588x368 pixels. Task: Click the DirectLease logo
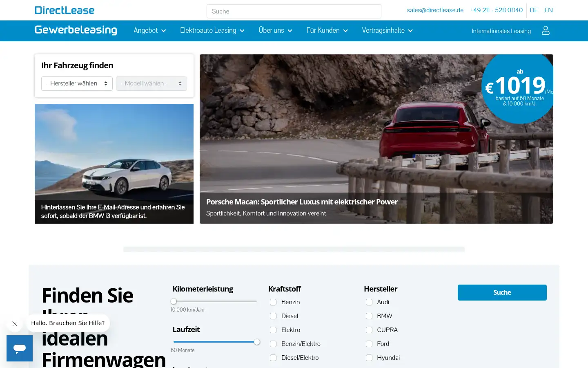[x=65, y=10]
